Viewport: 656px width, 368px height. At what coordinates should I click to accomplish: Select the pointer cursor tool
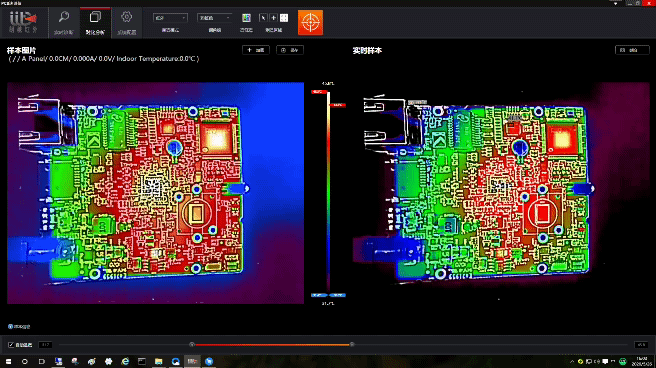[263, 18]
